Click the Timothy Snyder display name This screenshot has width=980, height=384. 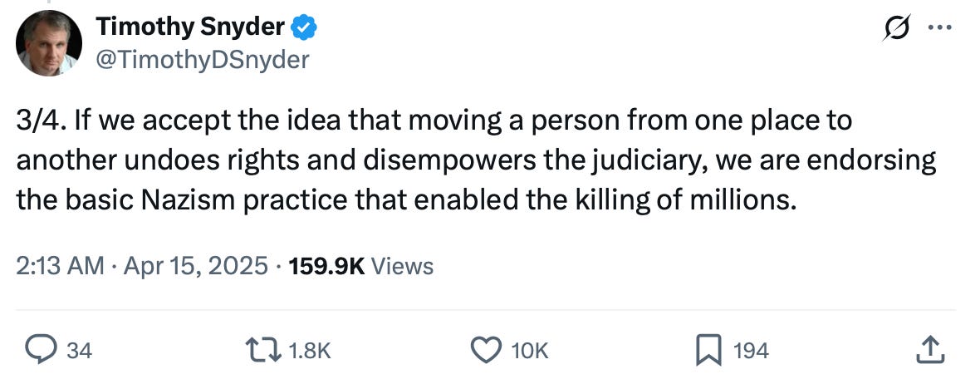tap(191, 27)
